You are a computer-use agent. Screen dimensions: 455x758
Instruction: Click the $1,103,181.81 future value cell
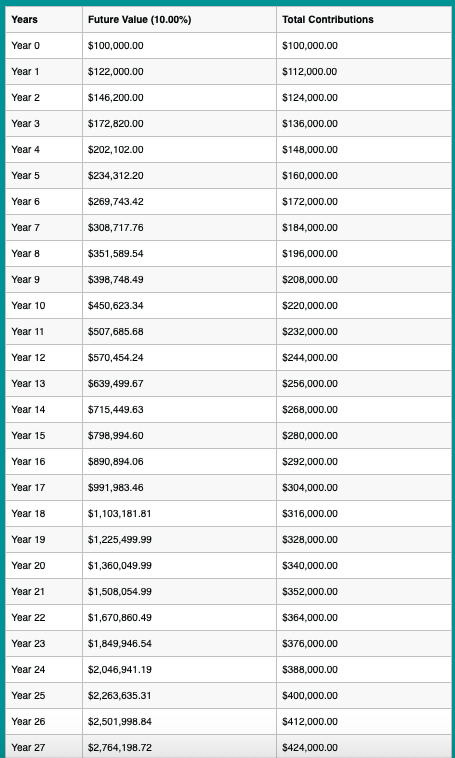pos(119,514)
